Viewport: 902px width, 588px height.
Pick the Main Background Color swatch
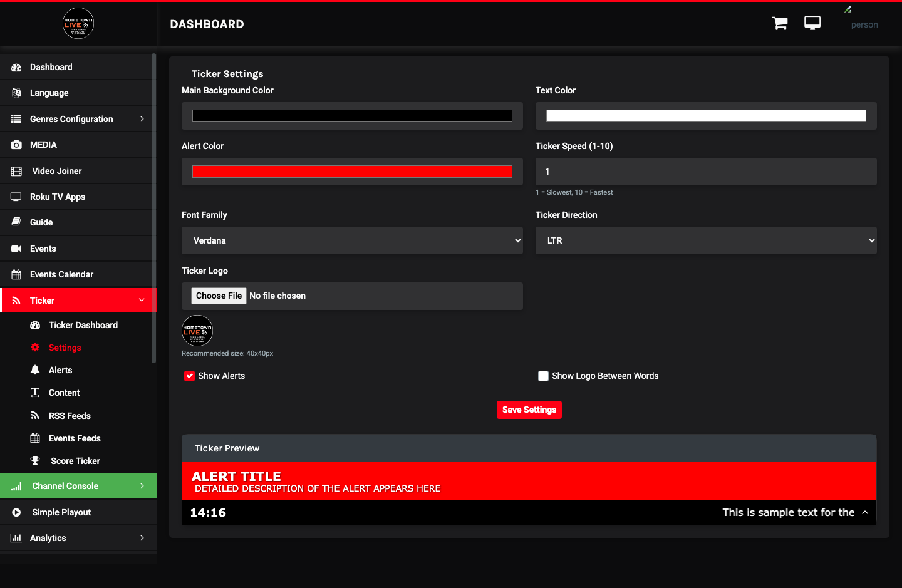tap(352, 116)
